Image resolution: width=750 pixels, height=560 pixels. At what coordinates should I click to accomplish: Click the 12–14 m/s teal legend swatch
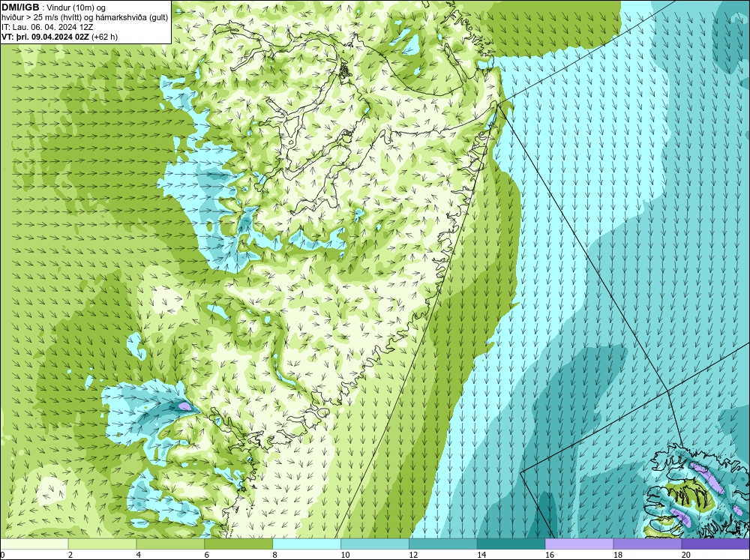pyautogui.click(x=443, y=544)
